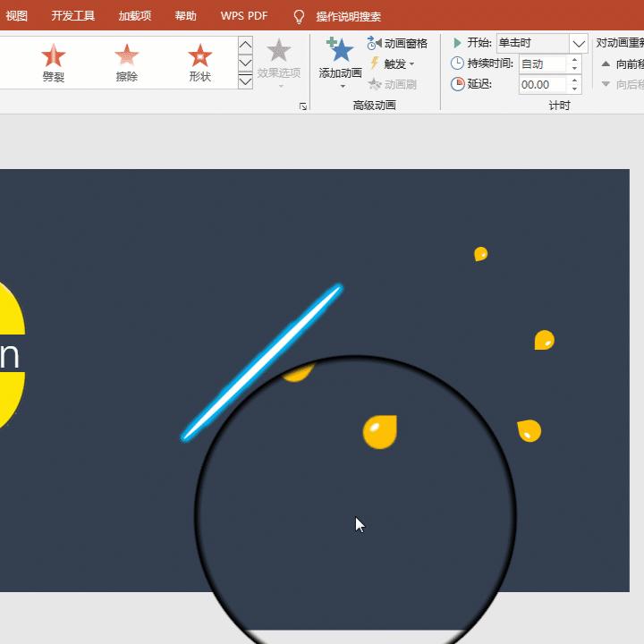Open the 视图 view tab

(16, 16)
